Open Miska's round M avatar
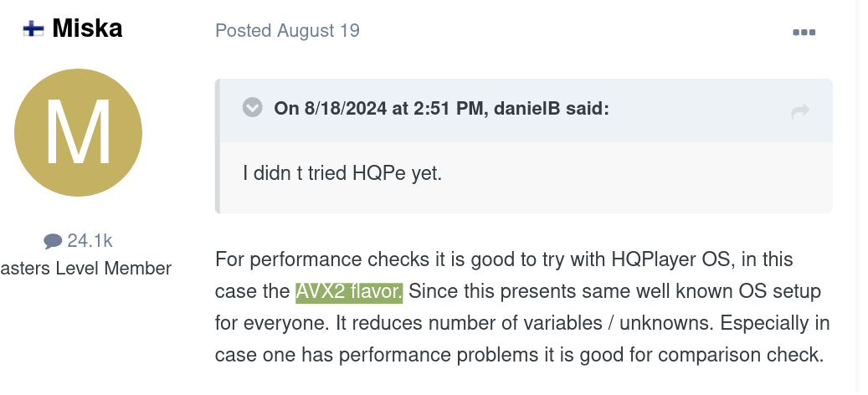Viewport: 868px width, 395px height. pyautogui.click(x=78, y=133)
